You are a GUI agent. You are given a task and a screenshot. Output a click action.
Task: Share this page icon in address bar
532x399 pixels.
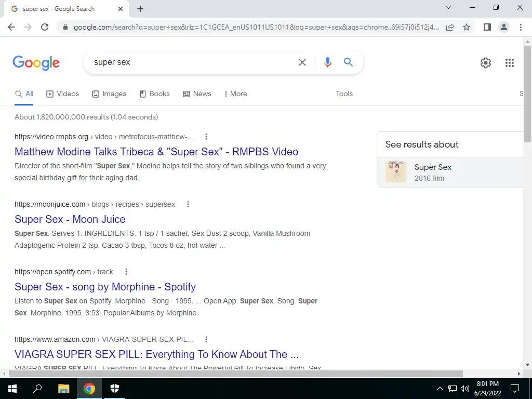pyautogui.click(x=450, y=27)
